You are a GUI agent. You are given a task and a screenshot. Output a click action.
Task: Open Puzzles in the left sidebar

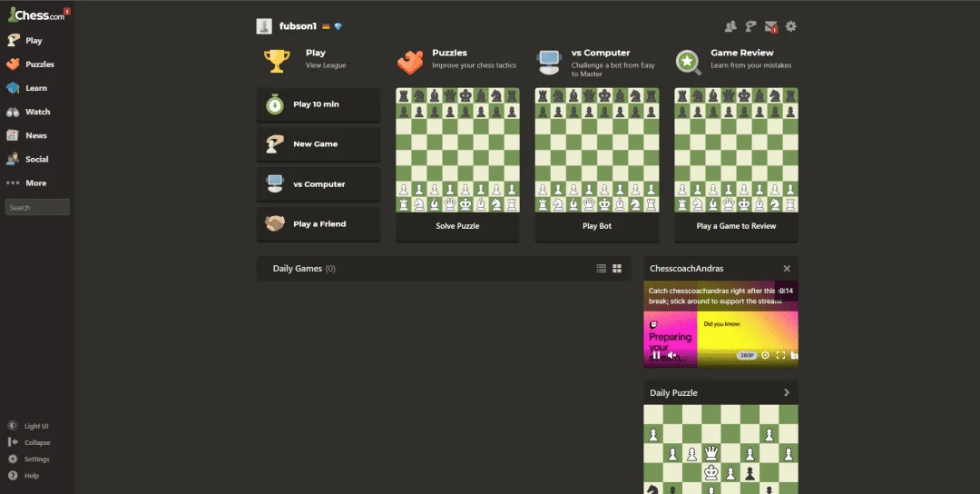[x=31, y=64]
